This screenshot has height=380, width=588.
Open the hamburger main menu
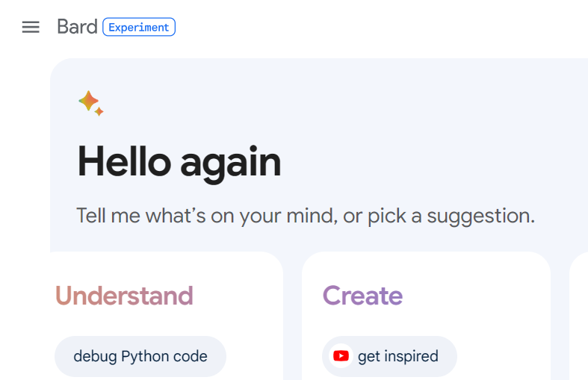(31, 27)
